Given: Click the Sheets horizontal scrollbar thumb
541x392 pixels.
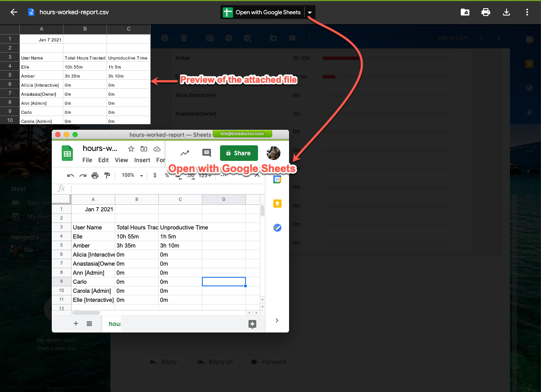Looking at the screenshot, I should pyautogui.click(x=86, y=313).
